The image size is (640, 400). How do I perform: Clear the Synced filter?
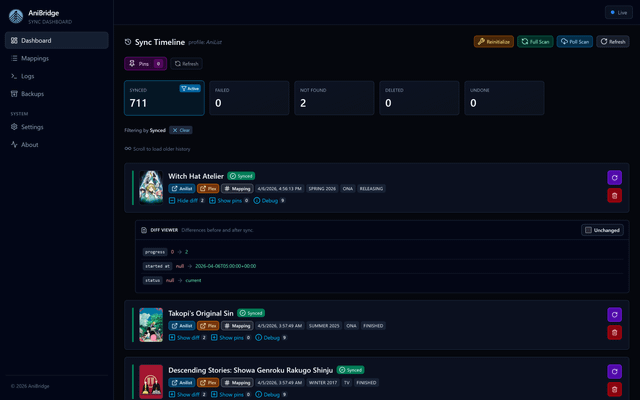tap(181, 130)
